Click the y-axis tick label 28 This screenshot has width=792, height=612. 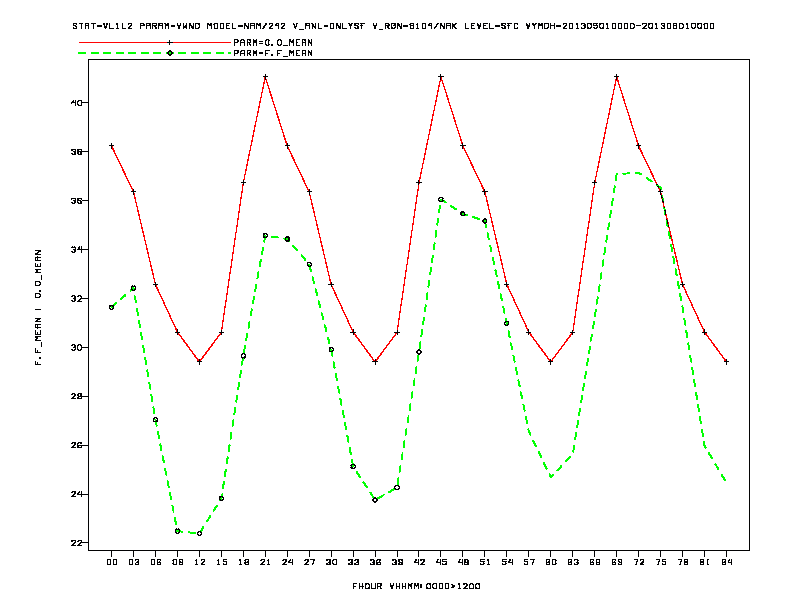coord(76,396)
